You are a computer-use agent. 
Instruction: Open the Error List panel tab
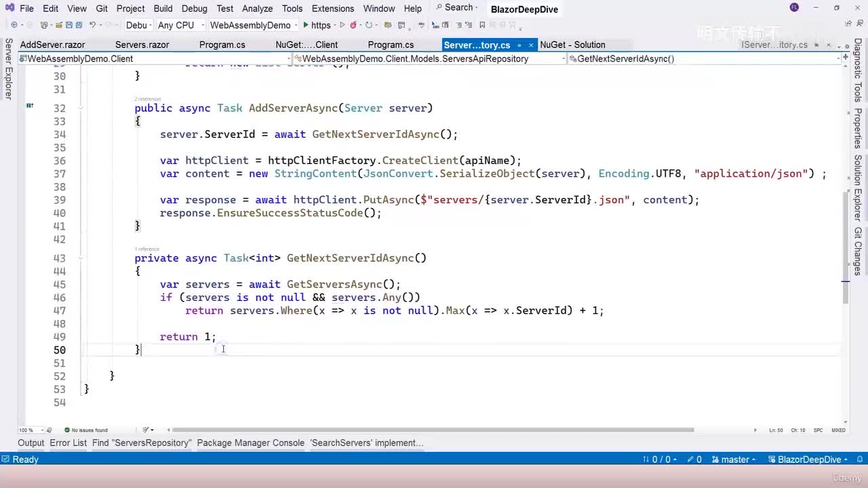(x=68, y=443)
